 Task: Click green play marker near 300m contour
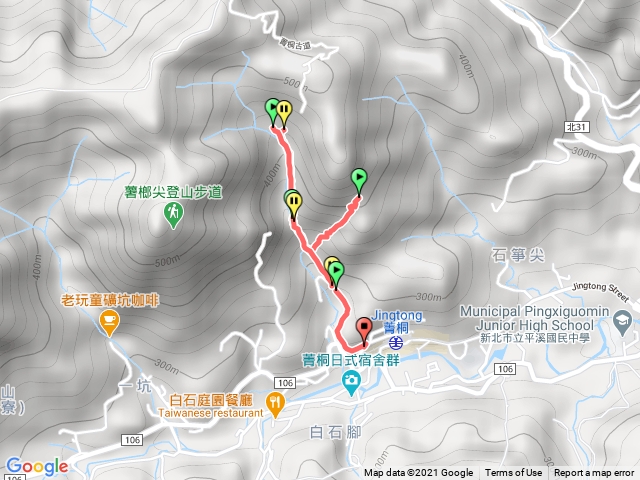click(336, 273)
